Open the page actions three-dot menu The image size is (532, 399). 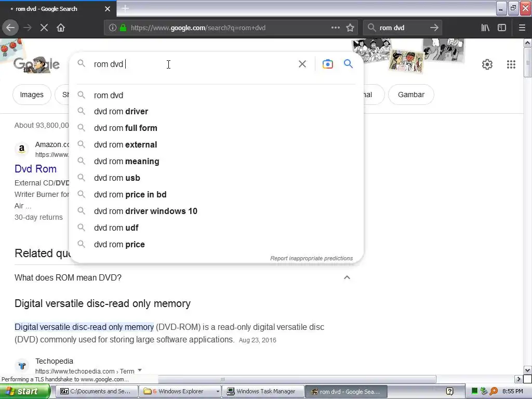click(335, 28)
